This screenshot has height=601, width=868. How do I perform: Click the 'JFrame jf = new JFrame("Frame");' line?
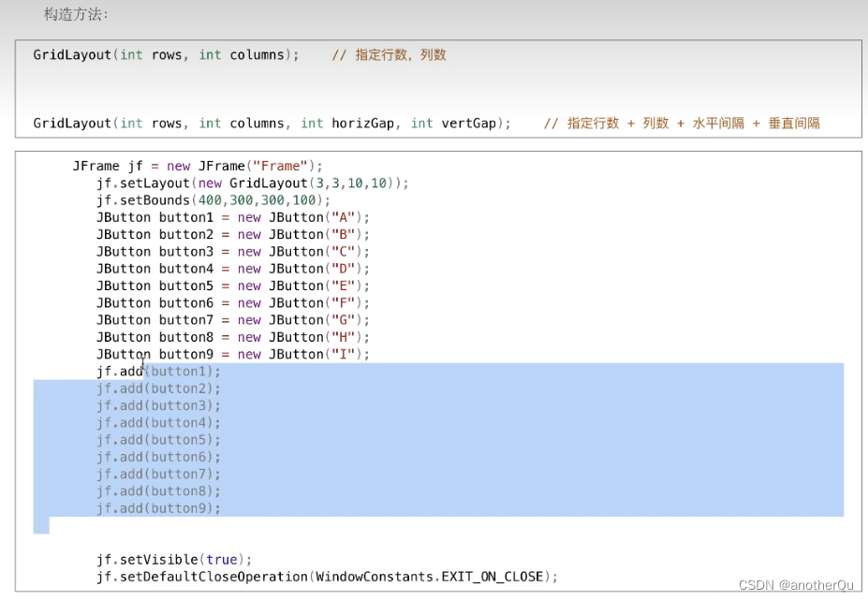click(x=198, y=166)
